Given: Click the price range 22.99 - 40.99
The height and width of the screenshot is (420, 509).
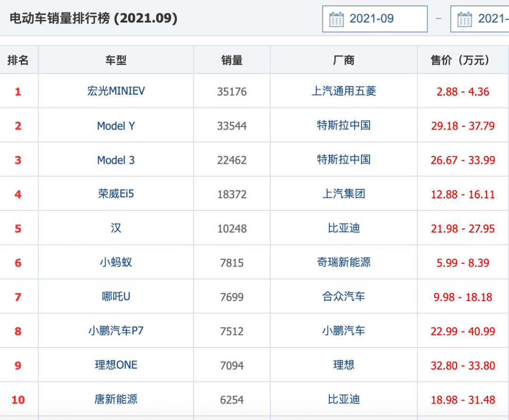Looking at the screenshot, I should pyautogui.click(x=463, y=331).
